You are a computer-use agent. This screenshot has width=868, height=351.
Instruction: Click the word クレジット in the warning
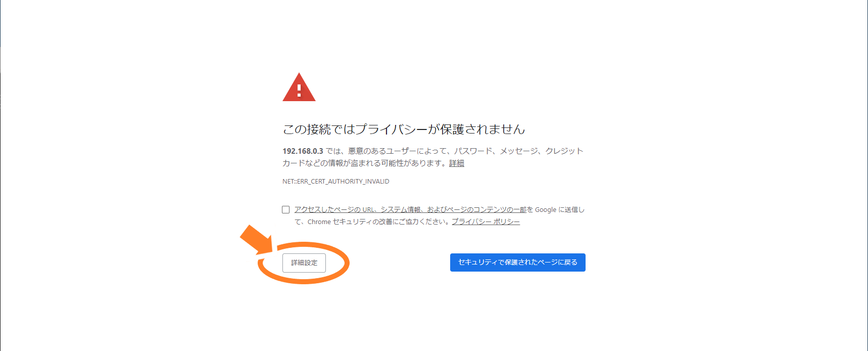coord(564,151)
